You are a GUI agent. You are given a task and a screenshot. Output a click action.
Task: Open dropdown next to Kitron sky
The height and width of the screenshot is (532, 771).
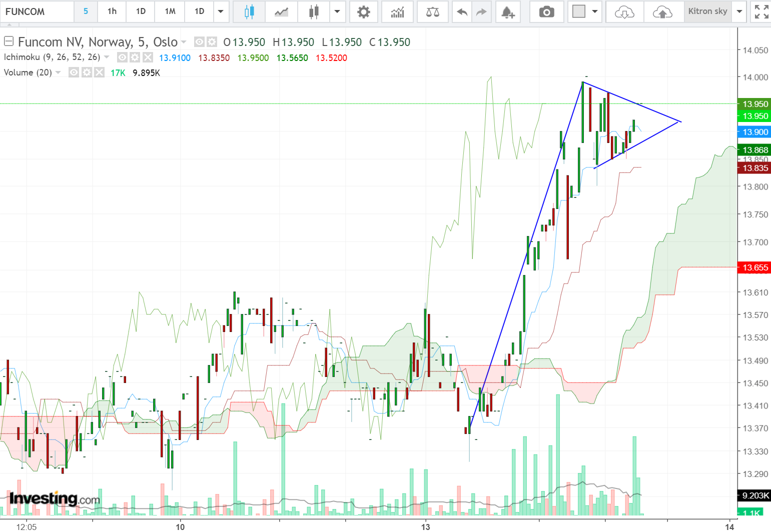click(739, 11)
